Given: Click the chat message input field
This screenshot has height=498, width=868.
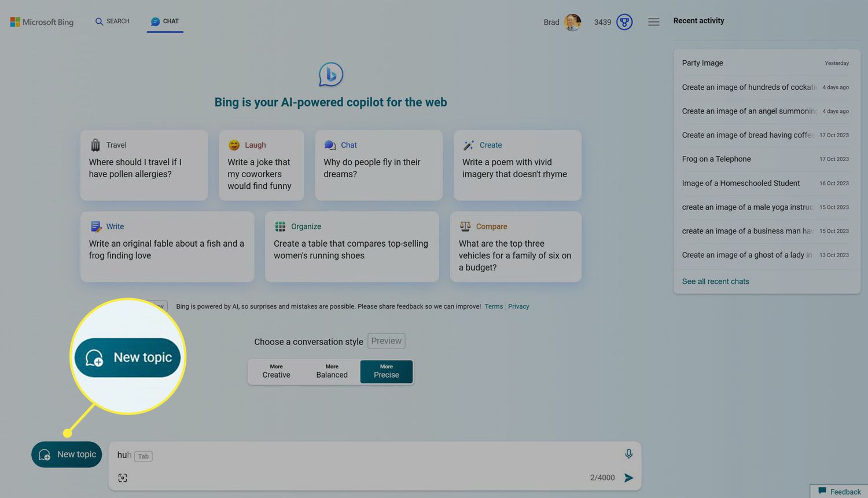Looking at the screenshot, I should (x=359, y=455).
